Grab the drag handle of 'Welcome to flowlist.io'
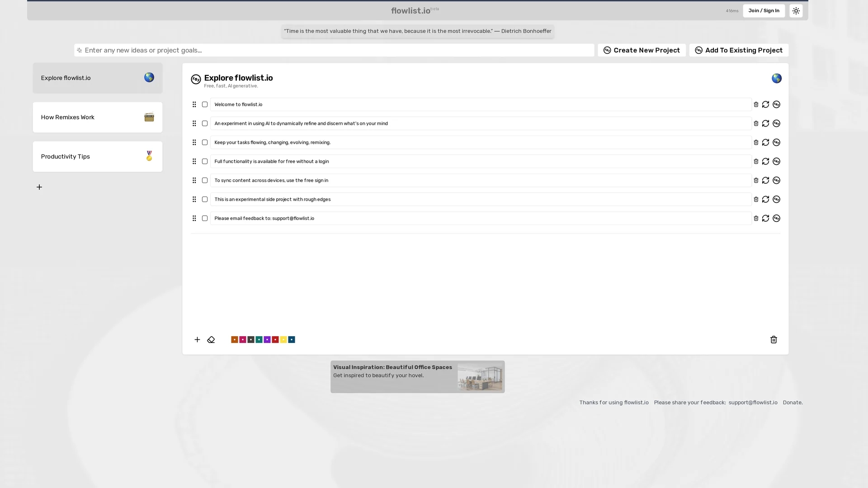Screen dimensions: 868x488 (x=194, y=104)
